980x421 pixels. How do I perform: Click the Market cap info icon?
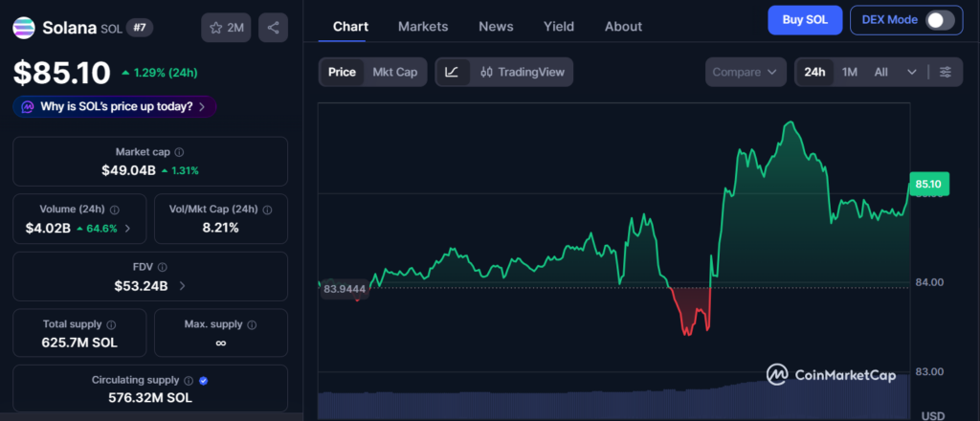(179, 152)
